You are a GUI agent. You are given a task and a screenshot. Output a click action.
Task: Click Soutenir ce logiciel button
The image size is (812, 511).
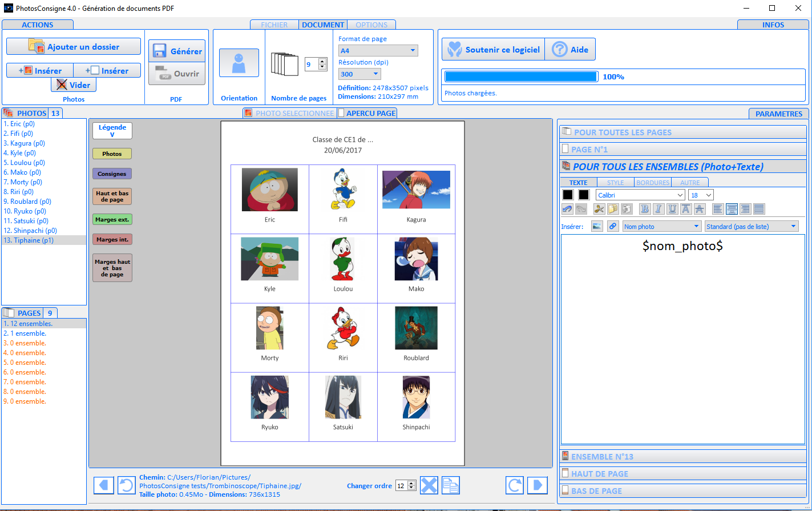pos(494,49)
